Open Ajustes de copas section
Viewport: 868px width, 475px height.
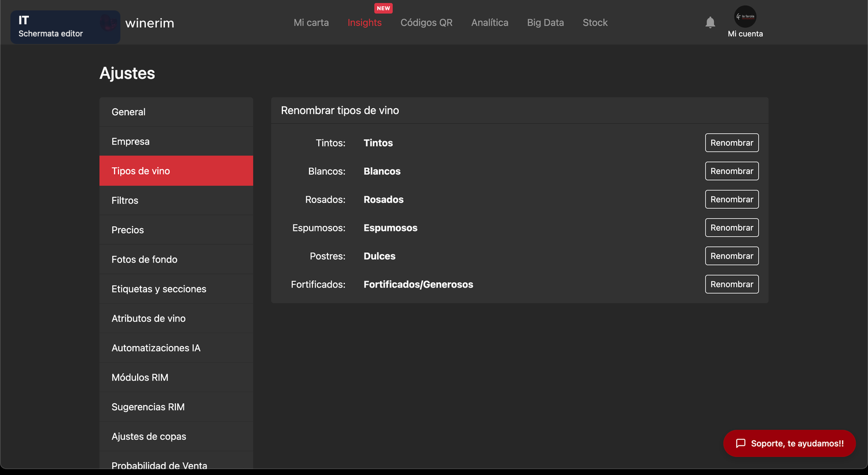(176, 436)
